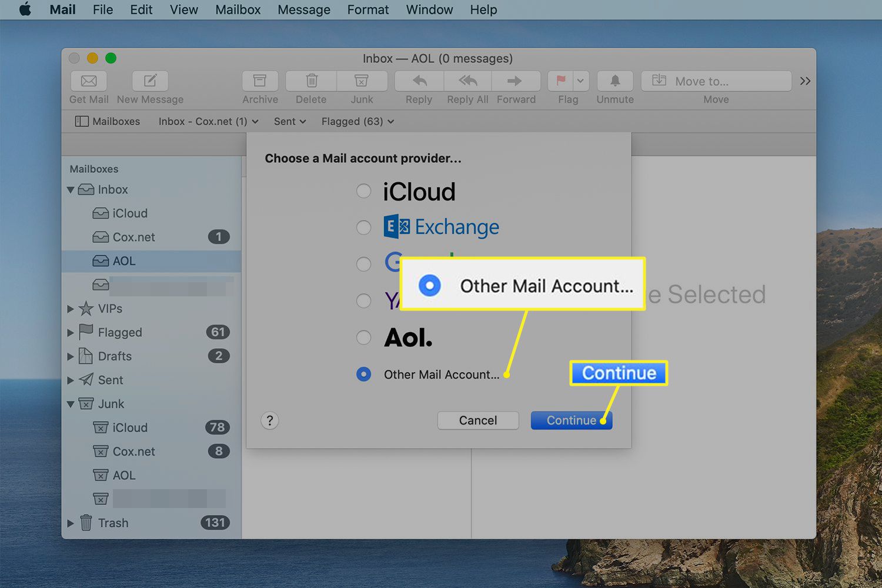Select the Other Mail Account radio button

[364, 374]
